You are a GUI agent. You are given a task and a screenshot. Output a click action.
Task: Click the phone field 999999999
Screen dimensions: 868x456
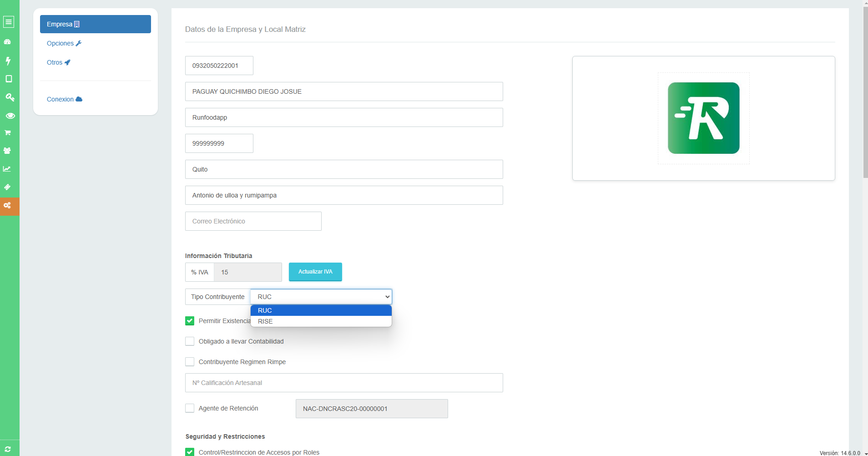point(219,143)
